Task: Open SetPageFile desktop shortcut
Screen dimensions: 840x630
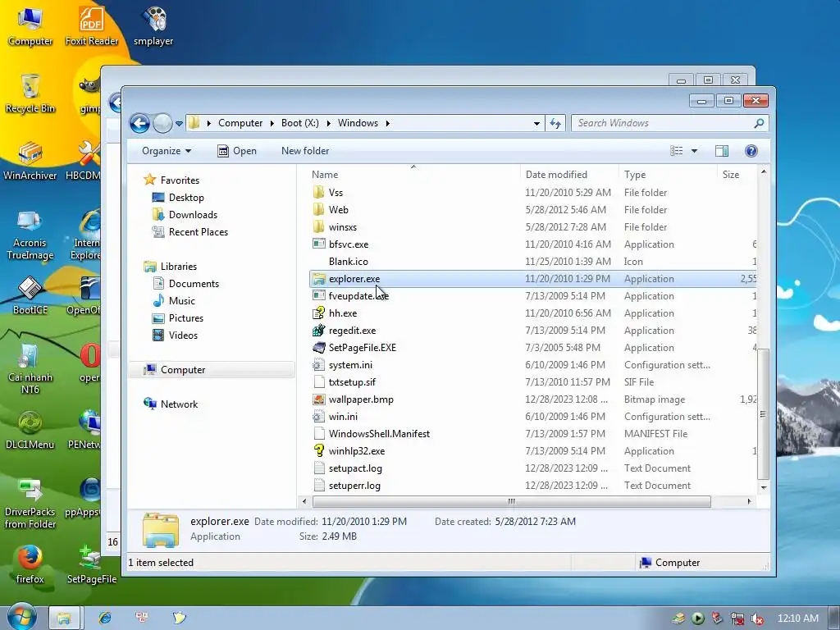Action: [x=92, y=564]
